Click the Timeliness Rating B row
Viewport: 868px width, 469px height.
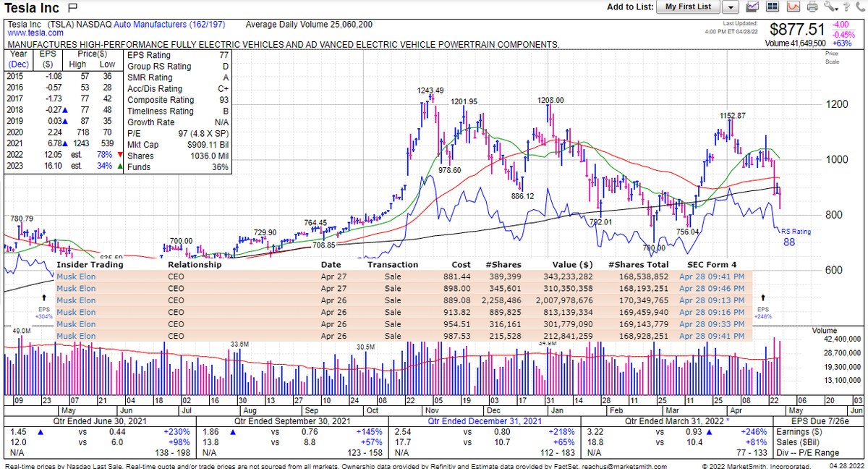(x=177, y=111)
